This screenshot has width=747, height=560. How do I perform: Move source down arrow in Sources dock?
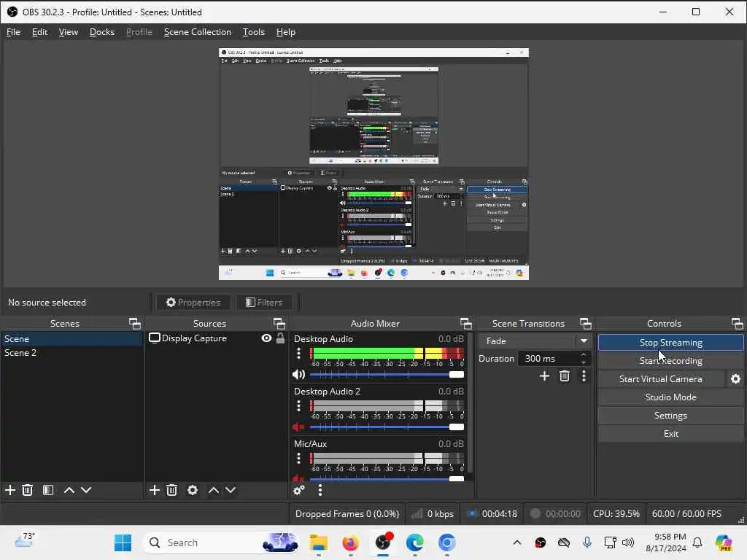[x=231, y=490]
